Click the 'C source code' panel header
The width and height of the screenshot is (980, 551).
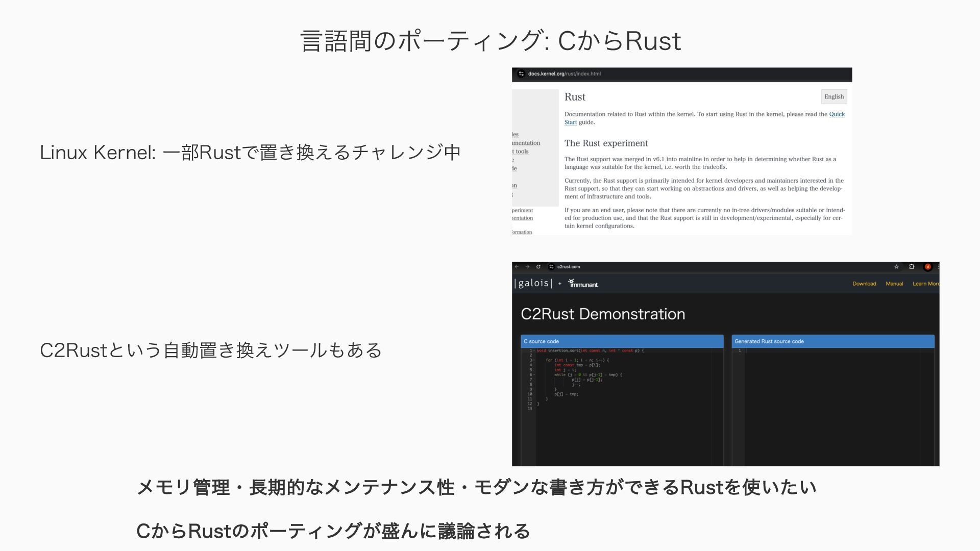622,341
